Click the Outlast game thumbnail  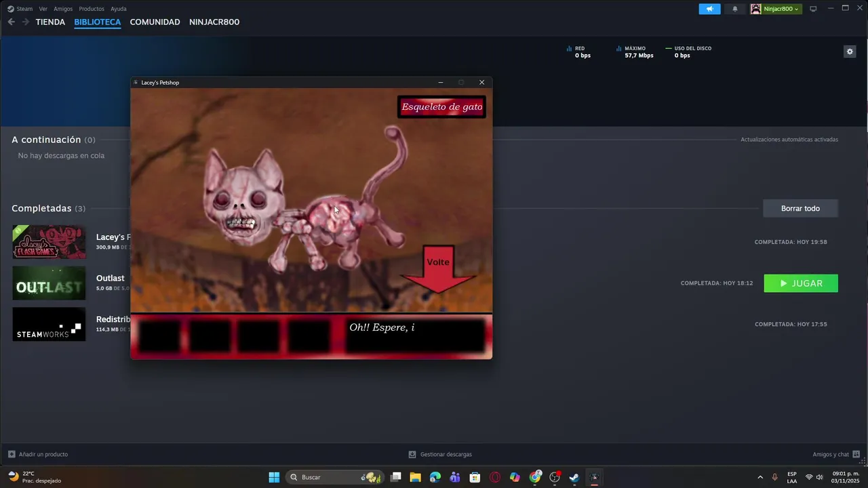pos(49,283)
